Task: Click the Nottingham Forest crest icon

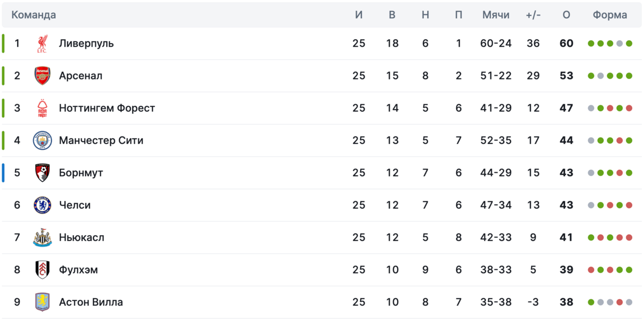Action: point(42,108)
